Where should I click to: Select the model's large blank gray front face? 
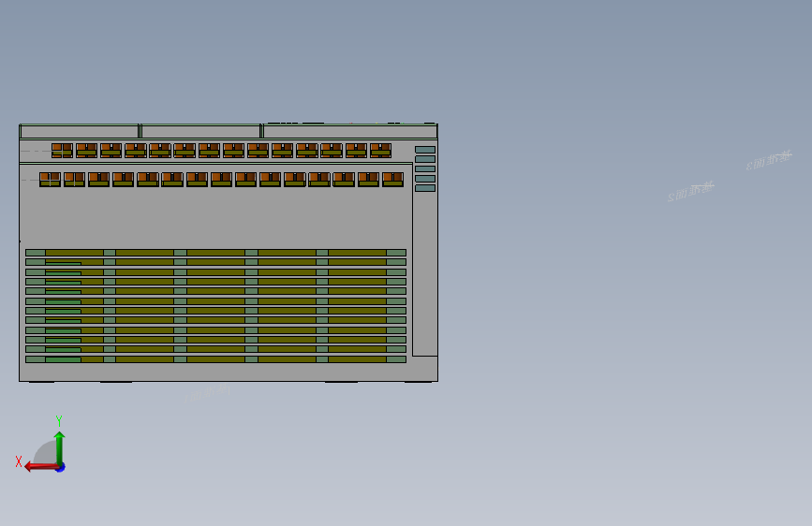coord(215,217)
